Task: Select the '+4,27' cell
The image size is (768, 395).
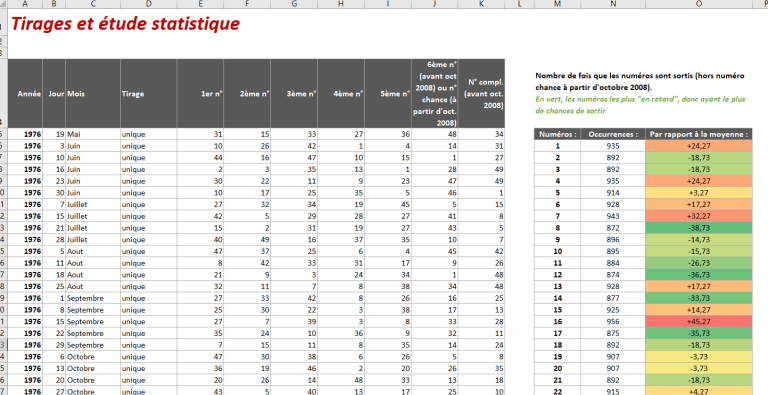Action: (x=699, y=391)
